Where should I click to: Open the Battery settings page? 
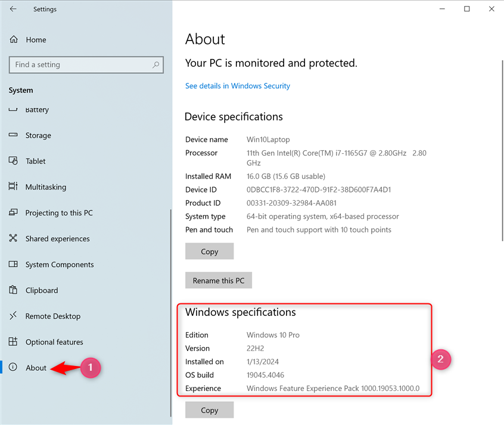tap(37, 110)
